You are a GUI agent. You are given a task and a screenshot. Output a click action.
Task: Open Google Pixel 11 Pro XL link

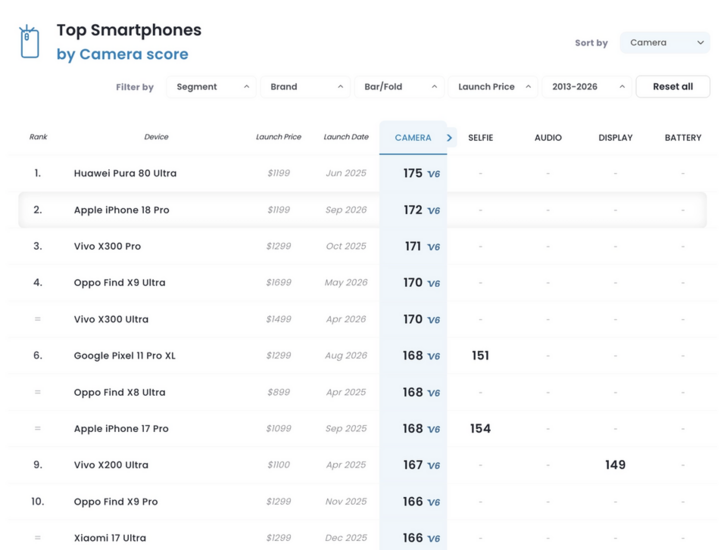click(x=125, y=356)
